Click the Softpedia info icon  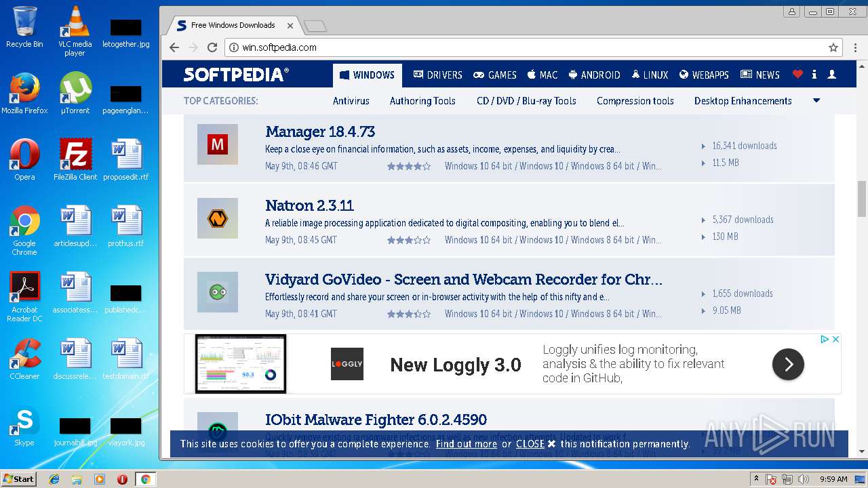814,75
